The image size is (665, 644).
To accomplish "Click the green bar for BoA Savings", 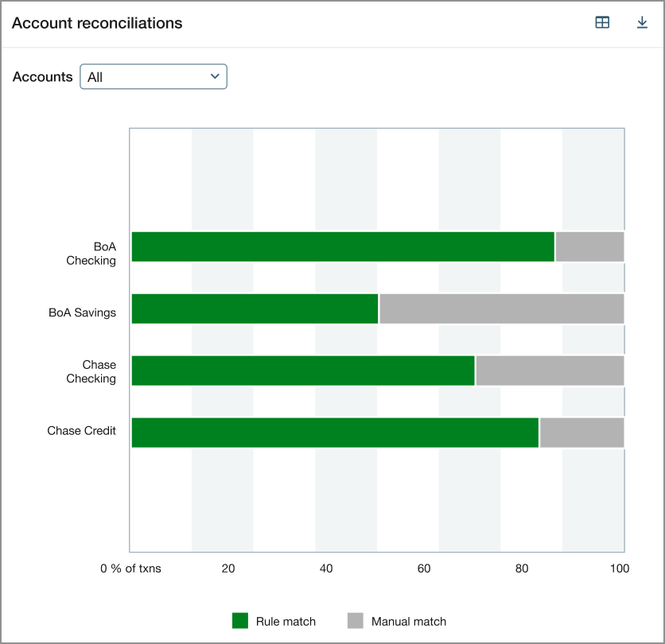I will [255, 308].
